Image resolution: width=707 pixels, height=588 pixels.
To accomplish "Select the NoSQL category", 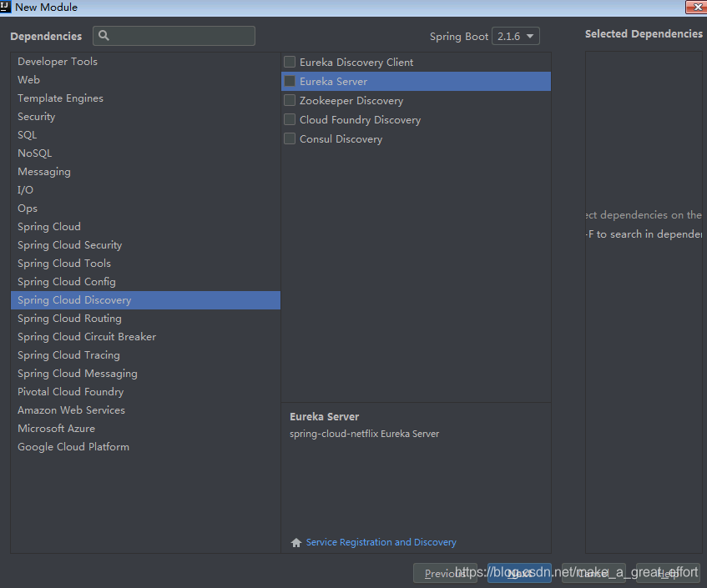I will [145, 153].
